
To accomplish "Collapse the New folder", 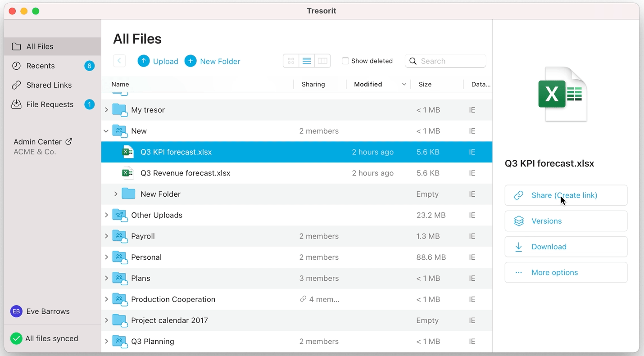I will pos(106,131).
